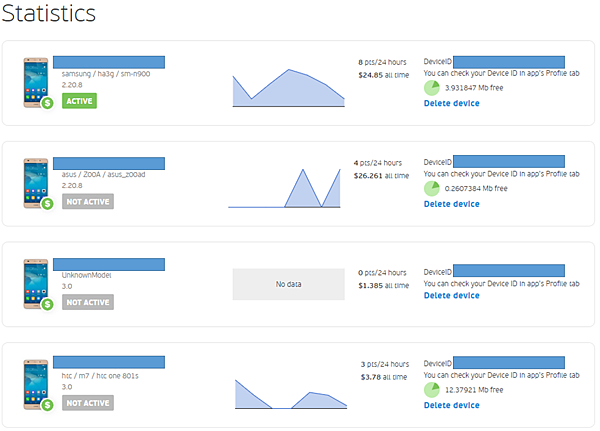The width and height of the screenshot is (600, 431).
Task: Click the 3.931847 Mb free text
Action: click(x=474, y=88)
